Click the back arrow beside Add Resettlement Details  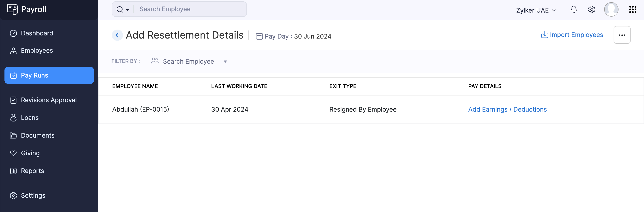pos(117,35)
